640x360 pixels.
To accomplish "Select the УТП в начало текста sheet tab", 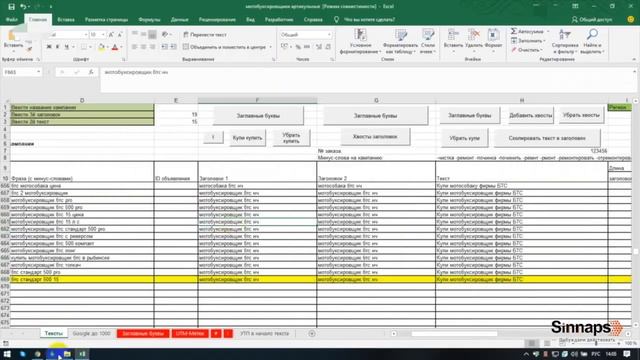I will [x=264, y=333].
